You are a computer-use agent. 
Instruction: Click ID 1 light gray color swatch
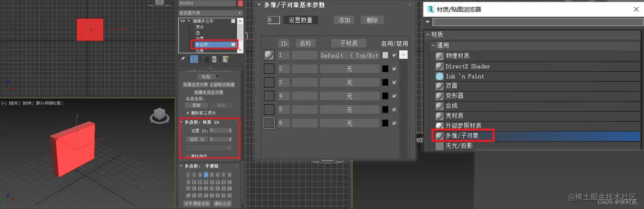(x=385, y=55)
